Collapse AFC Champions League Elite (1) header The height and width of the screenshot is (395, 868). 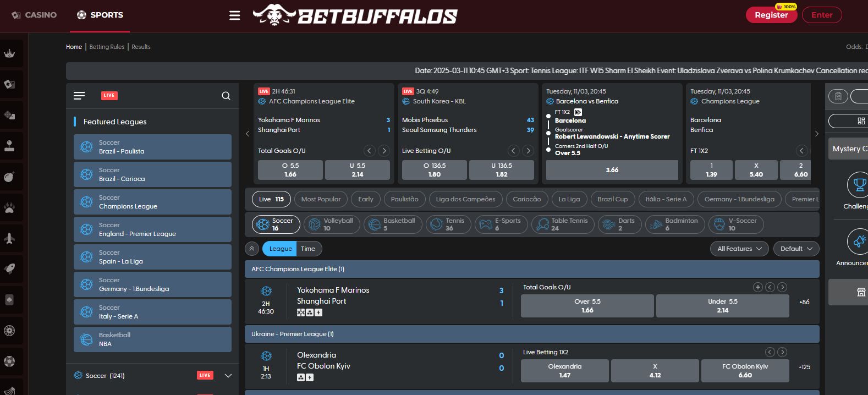tap(532, 269)
